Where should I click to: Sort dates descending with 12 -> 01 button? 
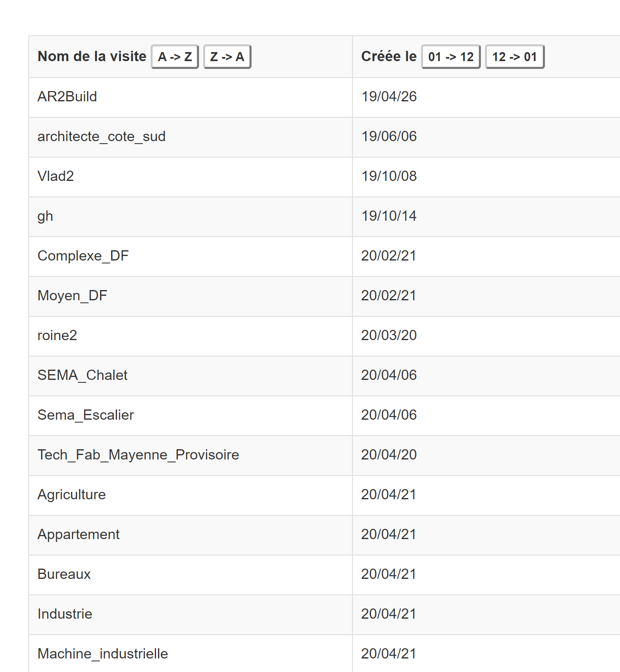(514, 57)
